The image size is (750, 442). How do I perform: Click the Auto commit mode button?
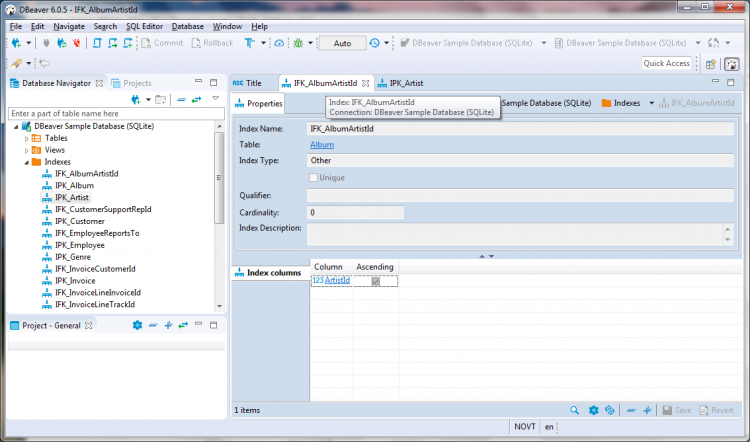pos(342,43)
